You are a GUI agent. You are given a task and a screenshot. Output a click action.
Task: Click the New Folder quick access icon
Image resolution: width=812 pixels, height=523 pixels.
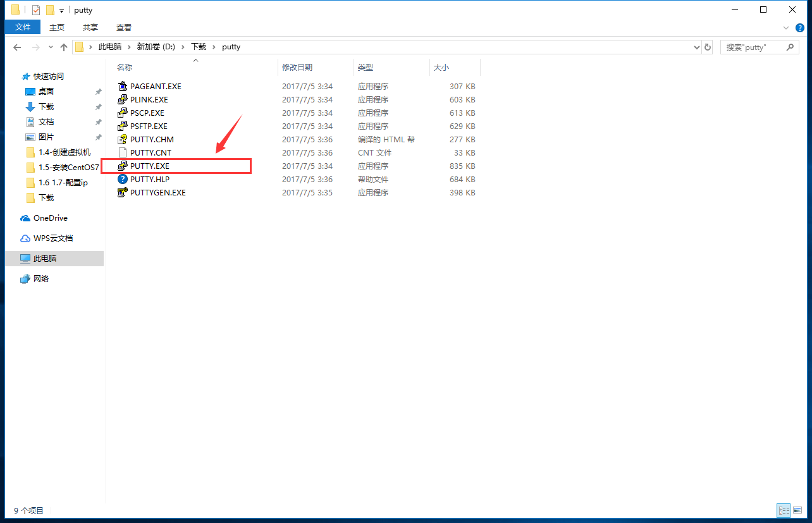coord(50,10)
